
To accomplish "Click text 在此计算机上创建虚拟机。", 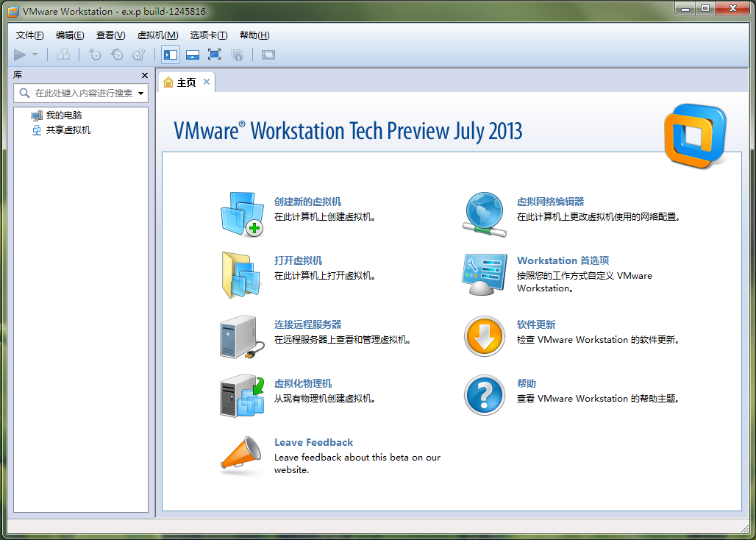I will pos(325,217).
